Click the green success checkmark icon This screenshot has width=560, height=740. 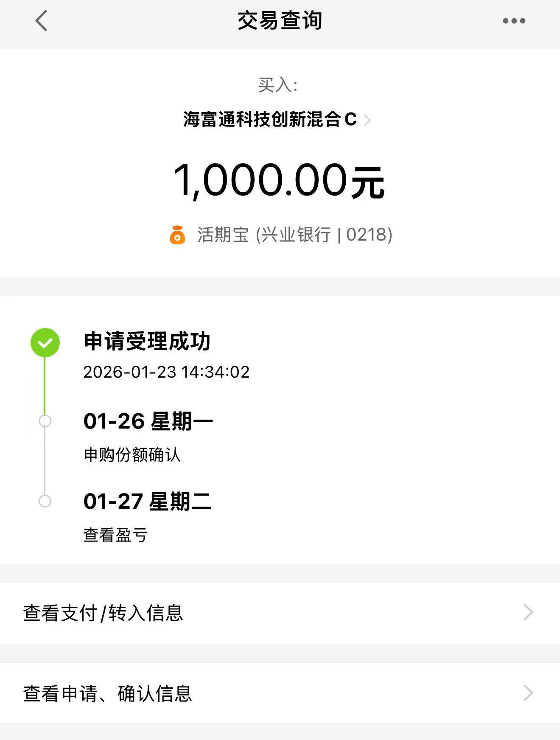pyautogui.click(x=45, y=342)
